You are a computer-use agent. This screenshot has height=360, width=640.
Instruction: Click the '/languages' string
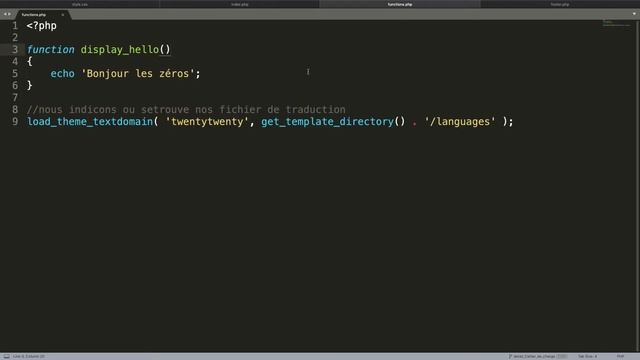coord(460,122)
